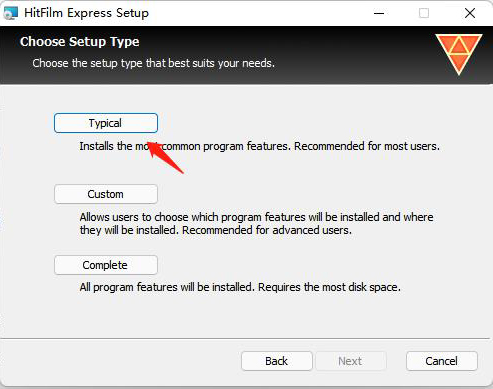Cancel the HitFilm Express installation
This screenshot has height=389, width=493.
pyautogui.click(x=442, y=361)
